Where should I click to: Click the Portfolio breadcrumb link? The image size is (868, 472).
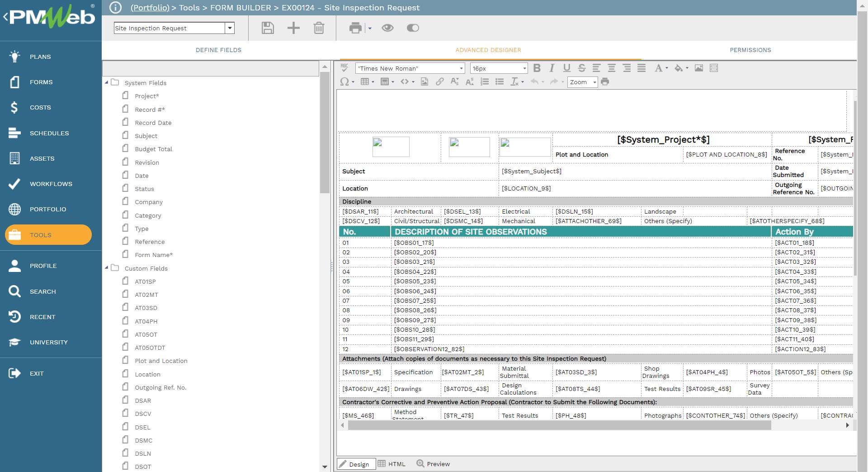tap(150, 8)
